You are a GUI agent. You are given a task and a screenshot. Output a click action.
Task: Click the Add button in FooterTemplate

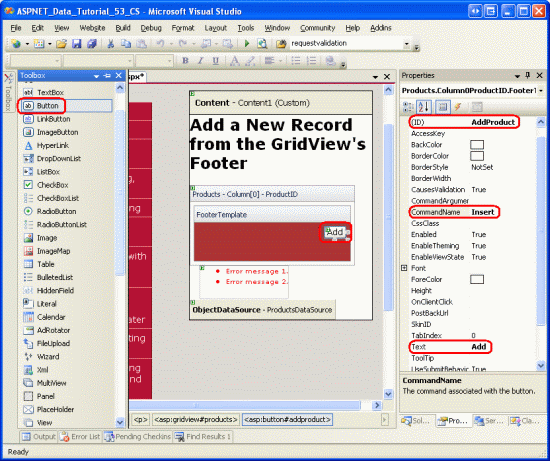[335, 232]
